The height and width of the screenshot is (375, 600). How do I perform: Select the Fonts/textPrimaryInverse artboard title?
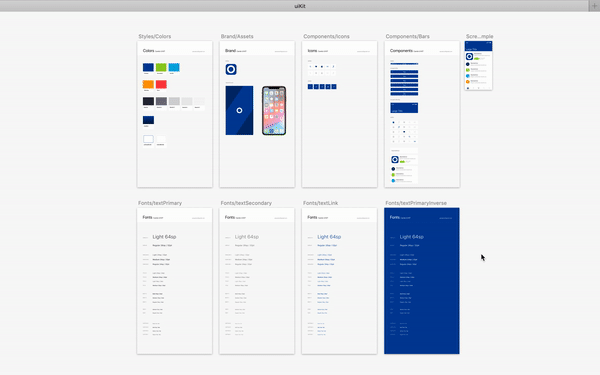click(x=416, y=203)
